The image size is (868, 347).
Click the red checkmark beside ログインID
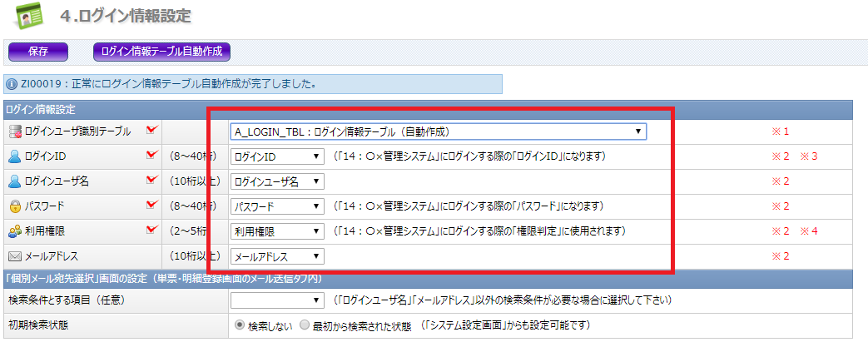click(x=151, y=155)
